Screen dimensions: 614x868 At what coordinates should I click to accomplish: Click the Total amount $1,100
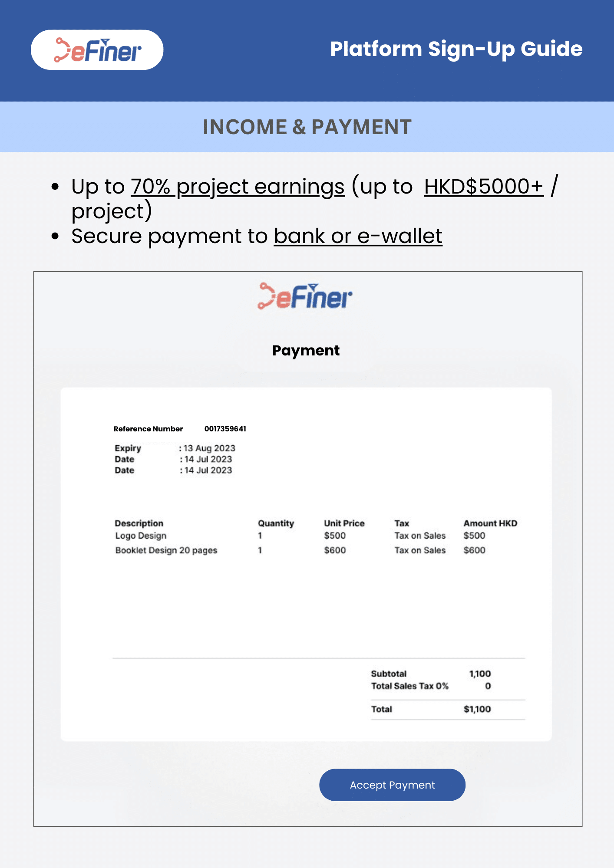tap(477, 709)
